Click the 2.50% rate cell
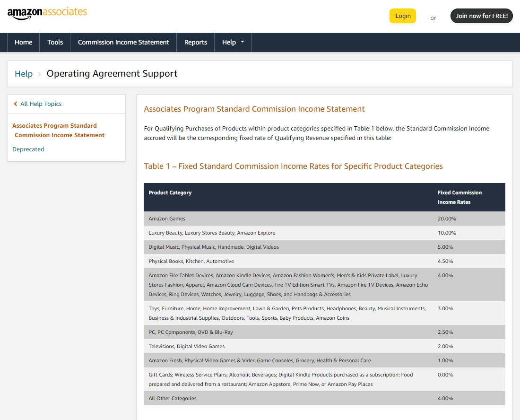Viewport: 520px width, 420px height. [x=445, y=332]
